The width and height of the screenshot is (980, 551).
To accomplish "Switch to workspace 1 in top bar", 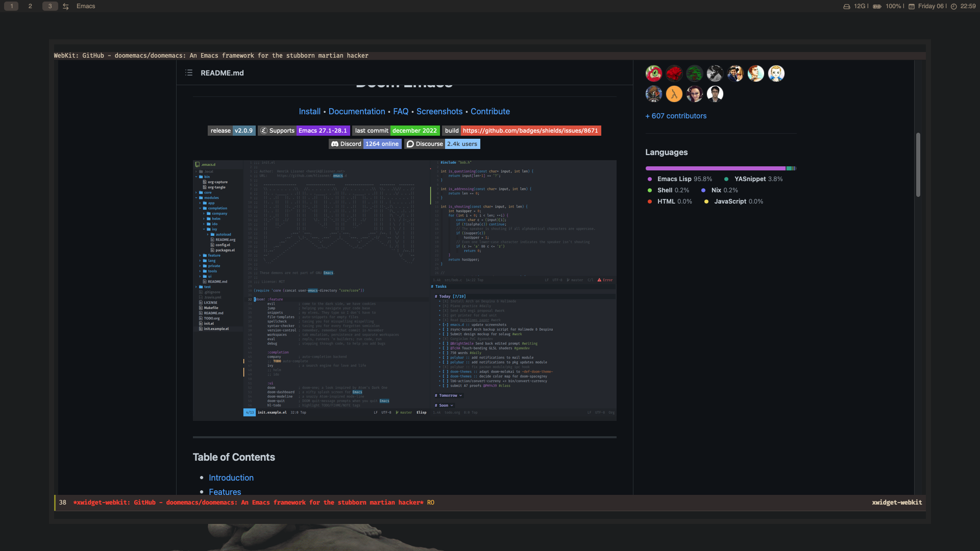I will [11, 6].
